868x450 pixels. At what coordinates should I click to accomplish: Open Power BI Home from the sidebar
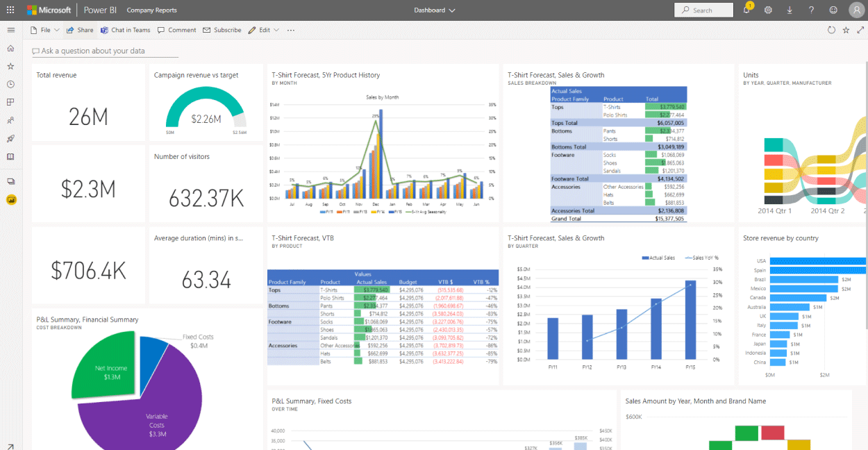tap(10, 48)
